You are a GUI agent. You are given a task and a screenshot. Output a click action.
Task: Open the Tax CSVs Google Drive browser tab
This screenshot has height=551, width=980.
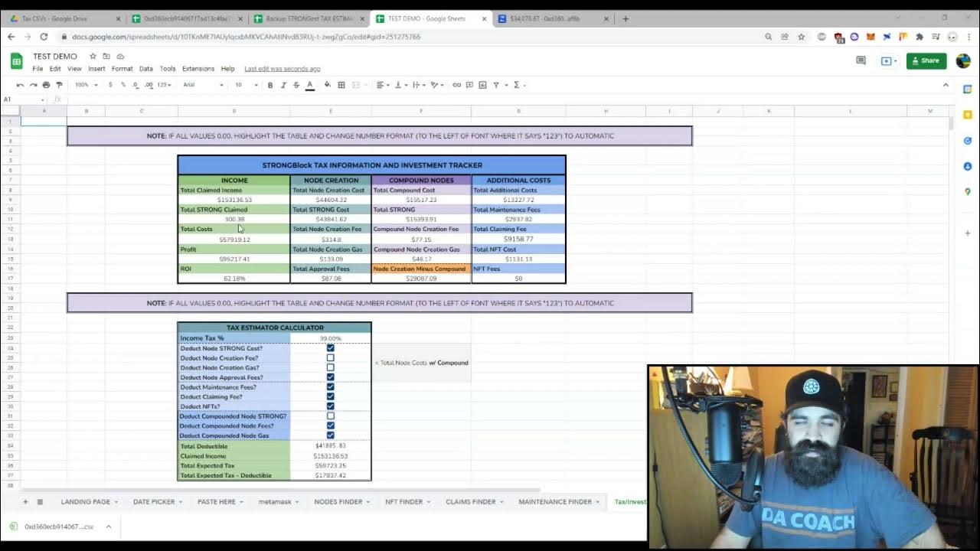64,18
